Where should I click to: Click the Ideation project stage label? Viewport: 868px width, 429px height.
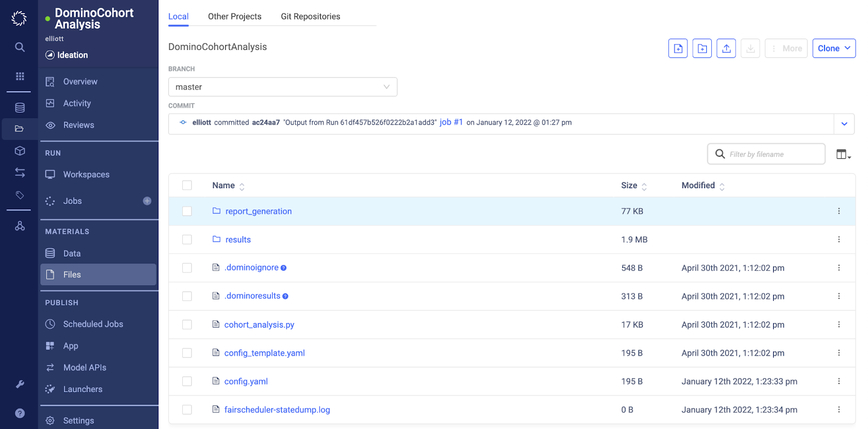(73, 55)
